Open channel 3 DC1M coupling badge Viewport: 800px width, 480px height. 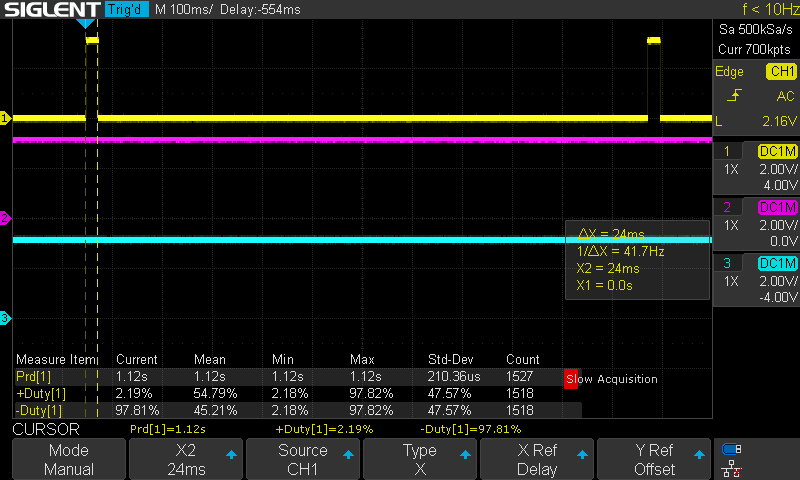778,263
